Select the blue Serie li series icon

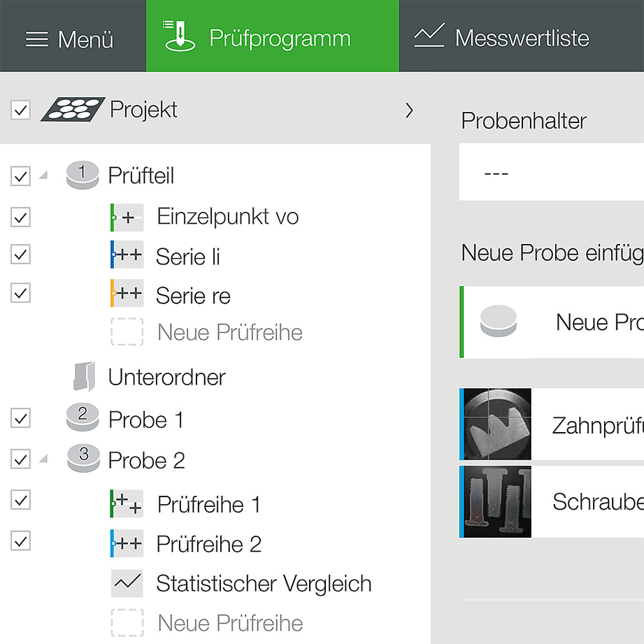pyautogui.click(x=127, y=255)
